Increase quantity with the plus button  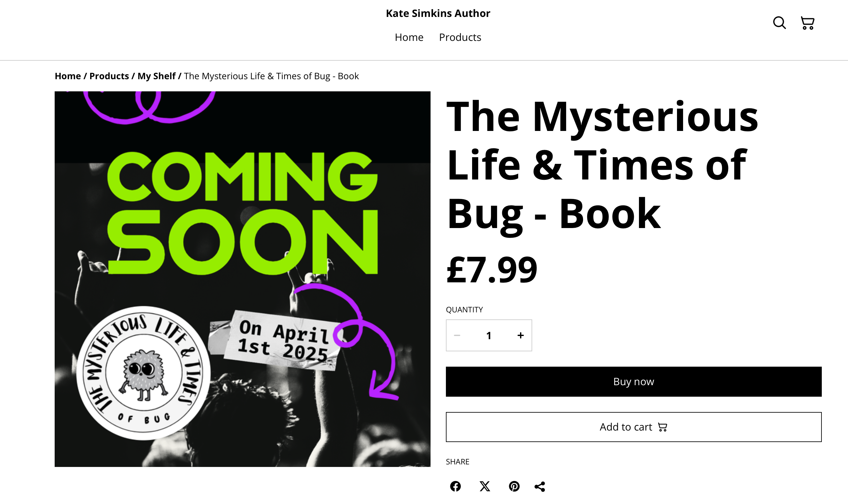point(520,336)
